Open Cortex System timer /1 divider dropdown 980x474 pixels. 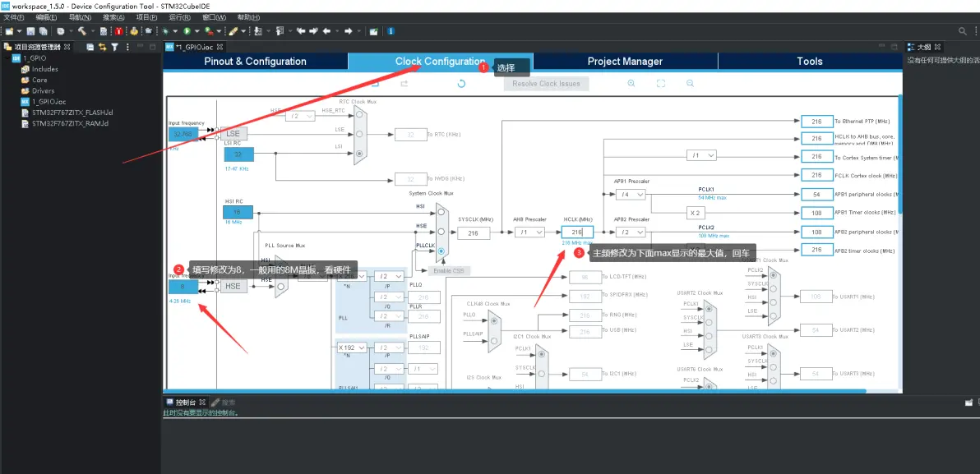[701, 155]
